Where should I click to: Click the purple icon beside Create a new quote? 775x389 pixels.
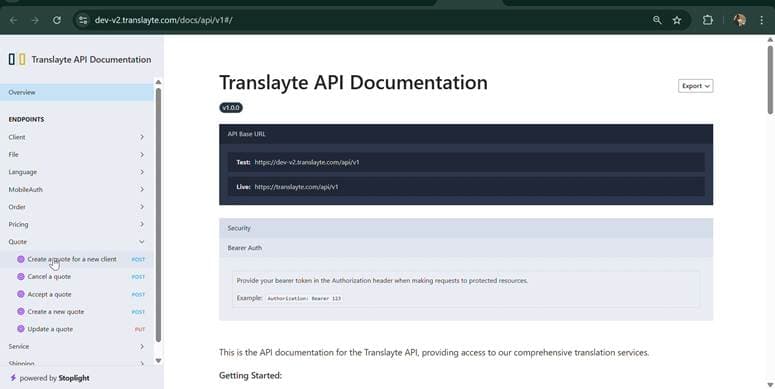click(x=21, y=312)
